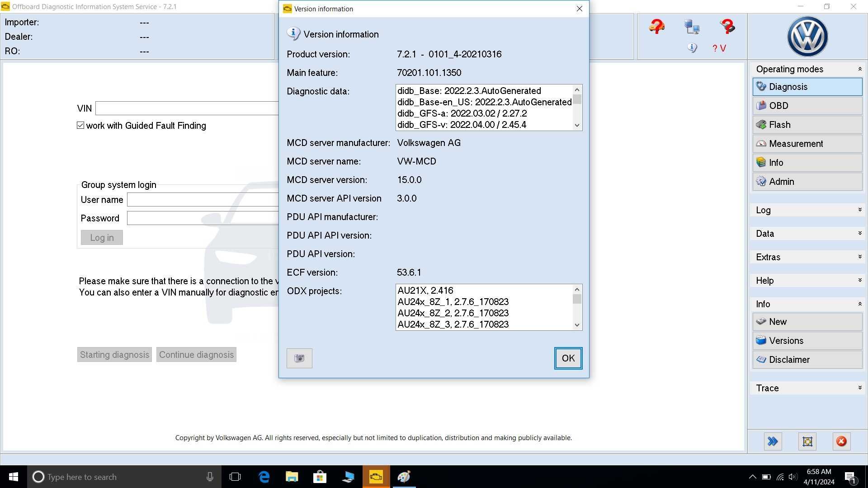Click the screenshot camera icon in version dialog
The width and height of the screenshot is (868, 488).
coord(299,357)
